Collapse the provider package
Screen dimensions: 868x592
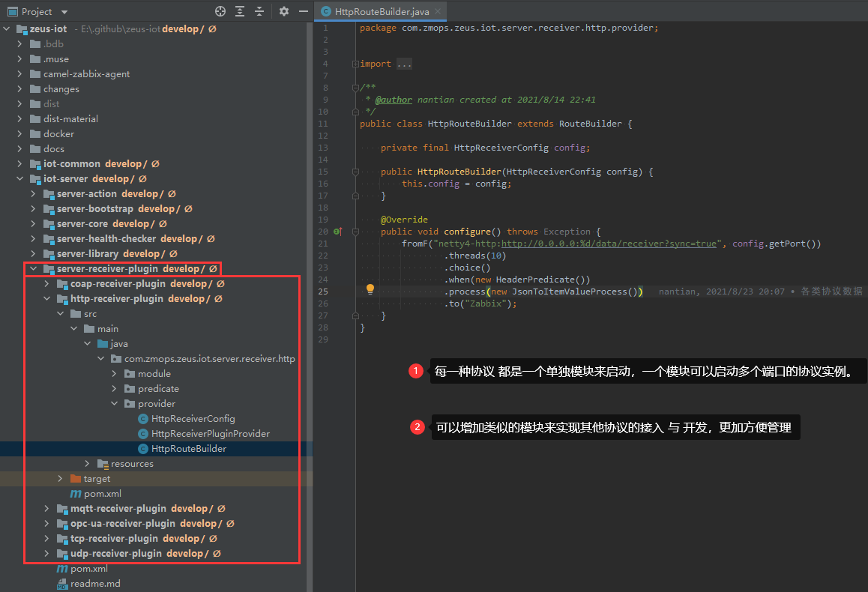click(114, 403)
